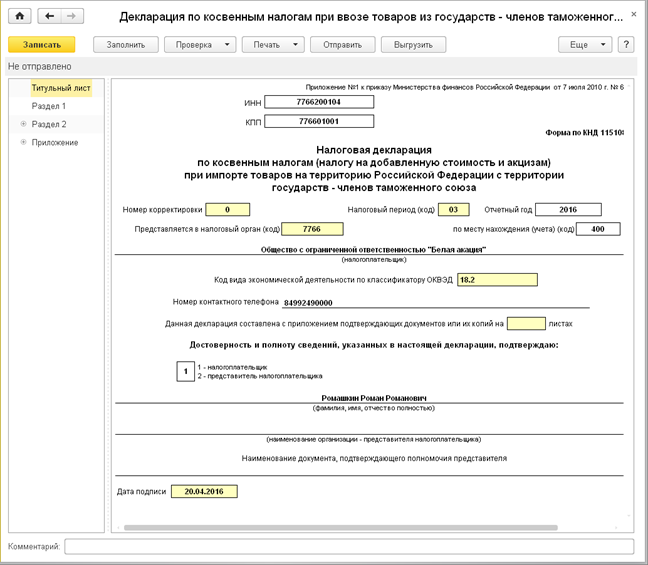
Task: Expand the Раздел 2 tree node
Action: pyautogui.click(x=24, y=124)
